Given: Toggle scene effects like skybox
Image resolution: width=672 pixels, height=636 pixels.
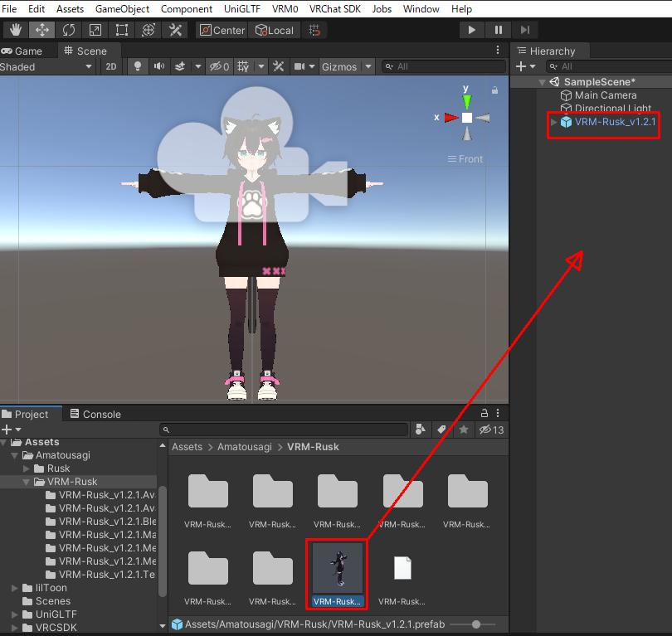Looking at the screenshot, I should pos(180,67).
